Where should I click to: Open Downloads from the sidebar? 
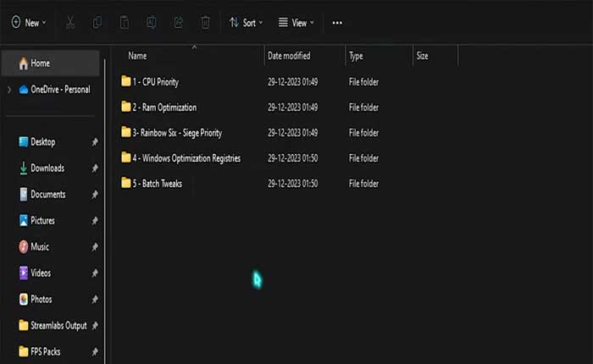click(47, 168)
